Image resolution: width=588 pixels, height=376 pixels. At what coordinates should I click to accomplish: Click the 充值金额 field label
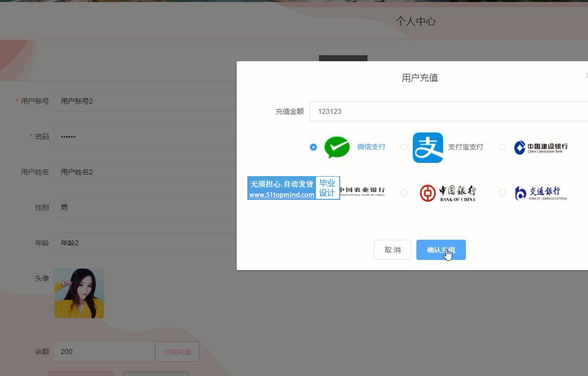(290, 112)
